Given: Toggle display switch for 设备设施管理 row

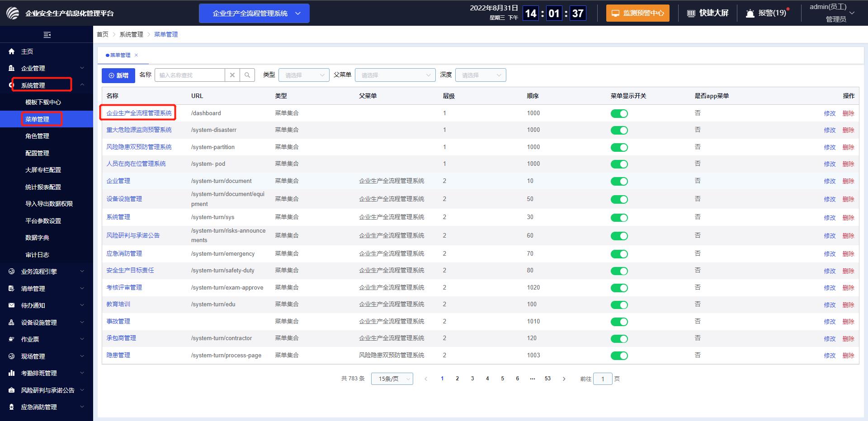Looking at the screenshot, I should pos(619,199).
